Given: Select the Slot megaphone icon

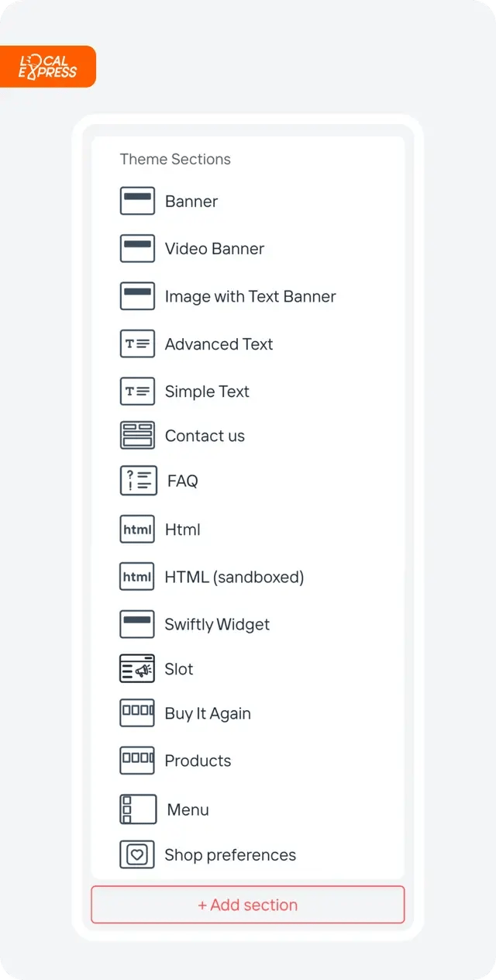Looking at the screenshot, I should point(137,668).
